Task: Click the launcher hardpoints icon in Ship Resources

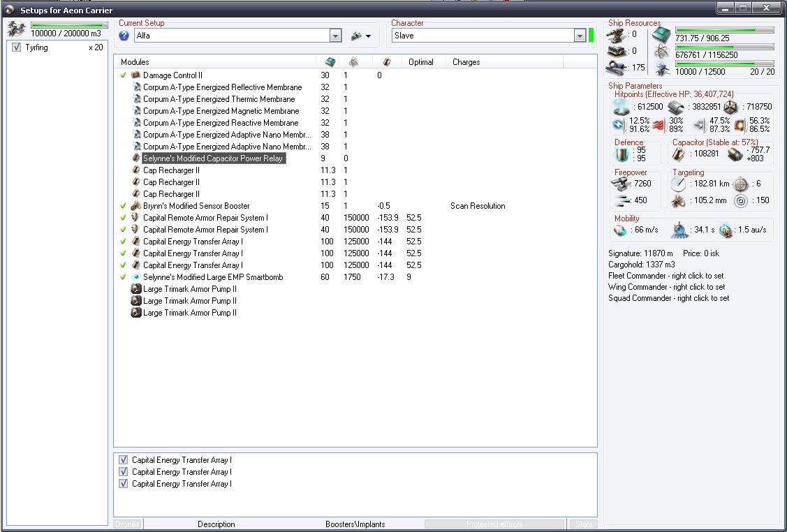Action: (x=616, y=51)
